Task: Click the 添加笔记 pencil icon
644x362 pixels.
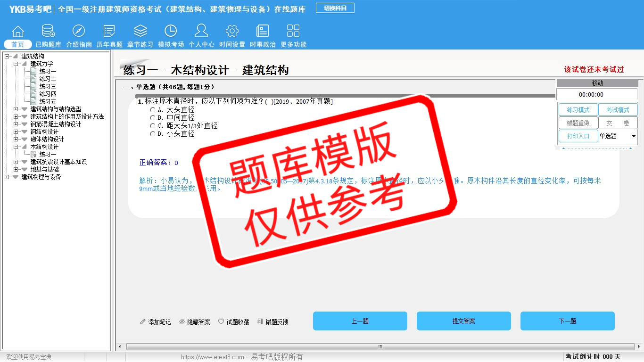Action: click(x=143, y=322)
